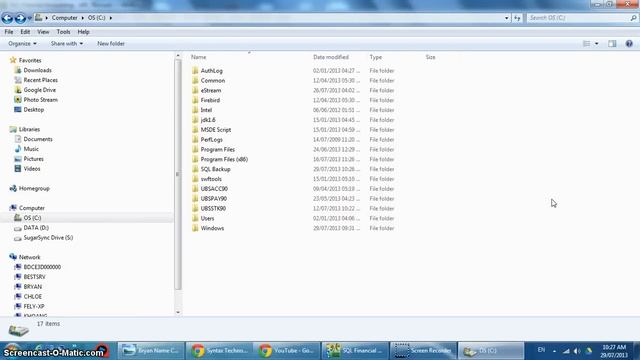
Task: Click OS (C:) in the address breadcrumb
Action: [97, 18]
